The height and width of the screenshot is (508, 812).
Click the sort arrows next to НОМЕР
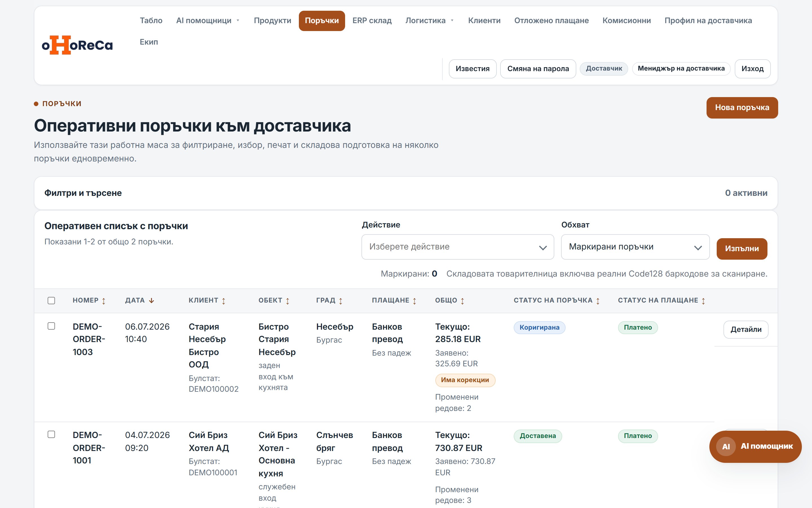104,301
